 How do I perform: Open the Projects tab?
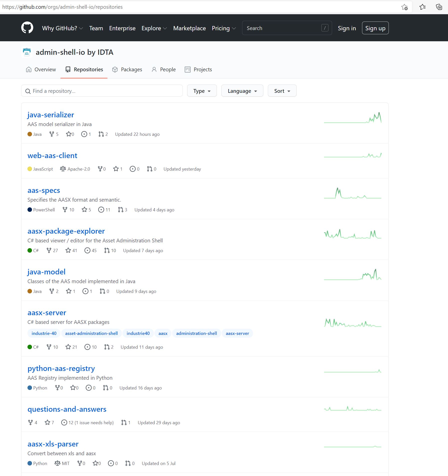[x=198, y=70]
